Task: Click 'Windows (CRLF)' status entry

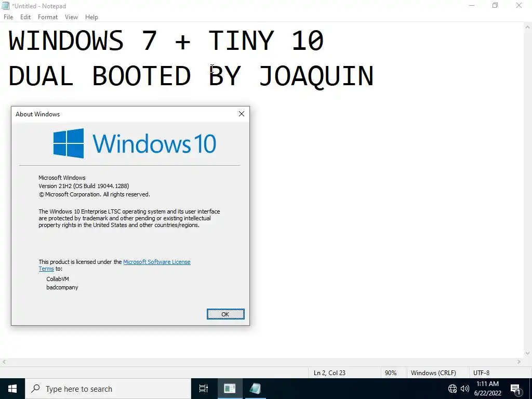Action: pyautogui.click(x=433, y=373)
